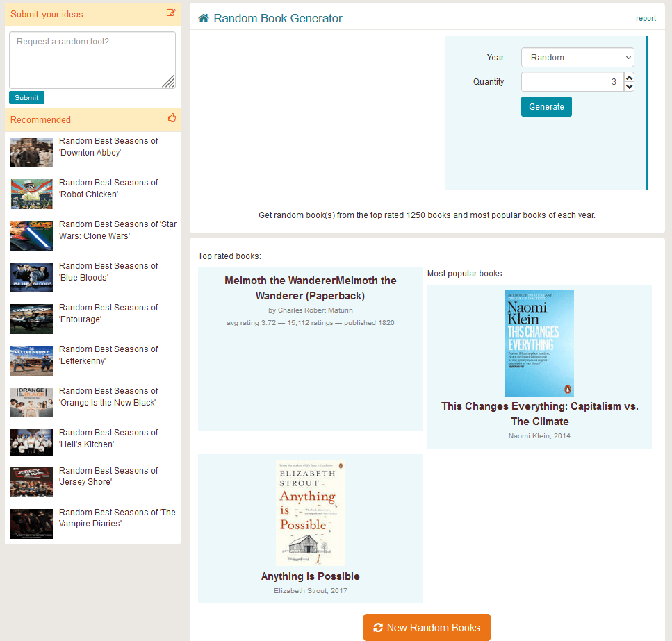Click the Jersey Shore thumbnail image

(32, 482)
